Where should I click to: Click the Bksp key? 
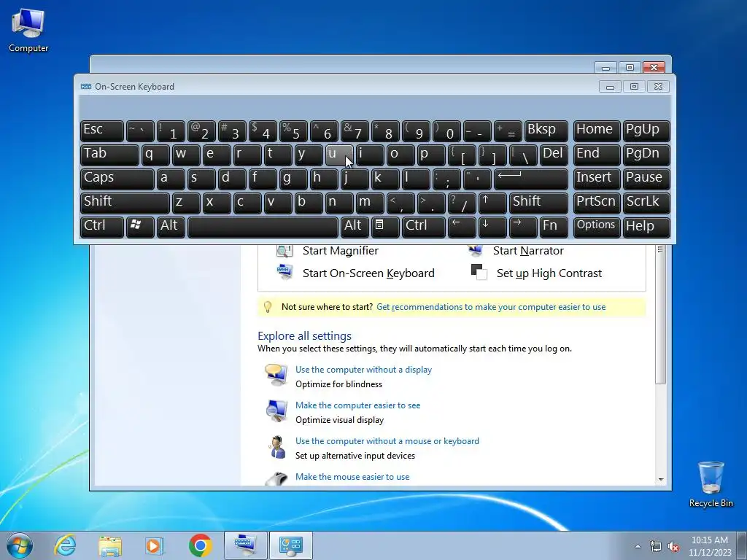546,131
